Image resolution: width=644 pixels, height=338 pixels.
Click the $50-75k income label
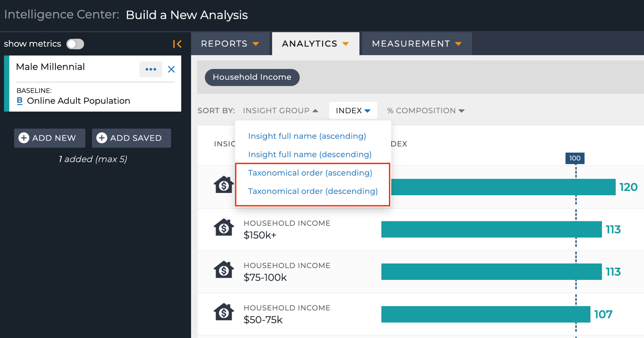click(263, 320)
